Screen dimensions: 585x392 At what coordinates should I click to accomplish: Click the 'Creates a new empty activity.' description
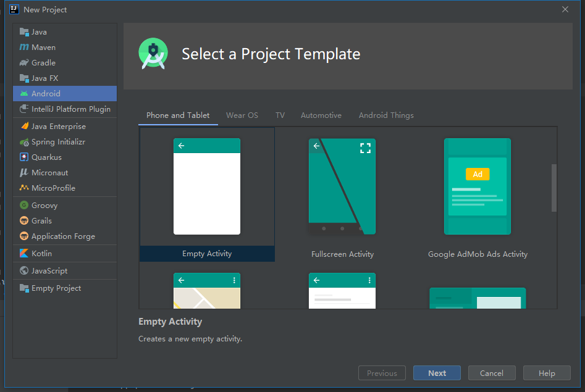190,339
